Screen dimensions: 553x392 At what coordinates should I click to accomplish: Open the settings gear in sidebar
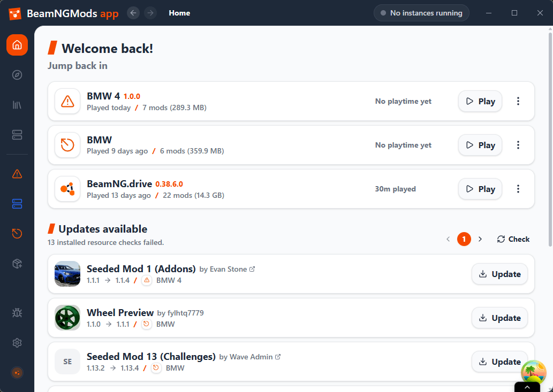(17, 343)
